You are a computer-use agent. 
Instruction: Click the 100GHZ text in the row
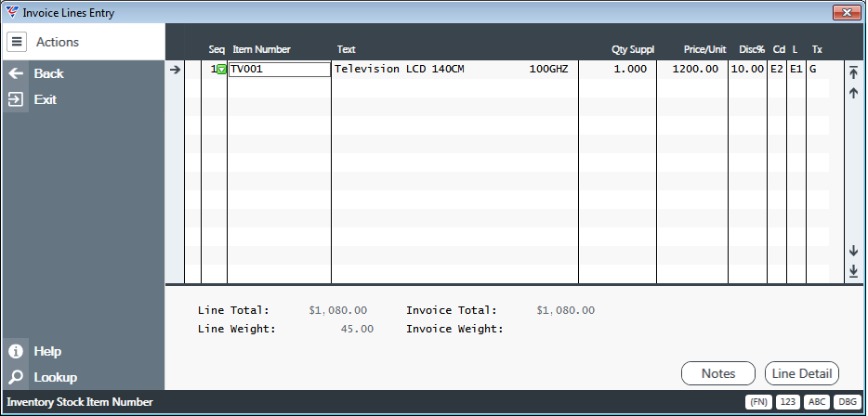click(548, 69)
